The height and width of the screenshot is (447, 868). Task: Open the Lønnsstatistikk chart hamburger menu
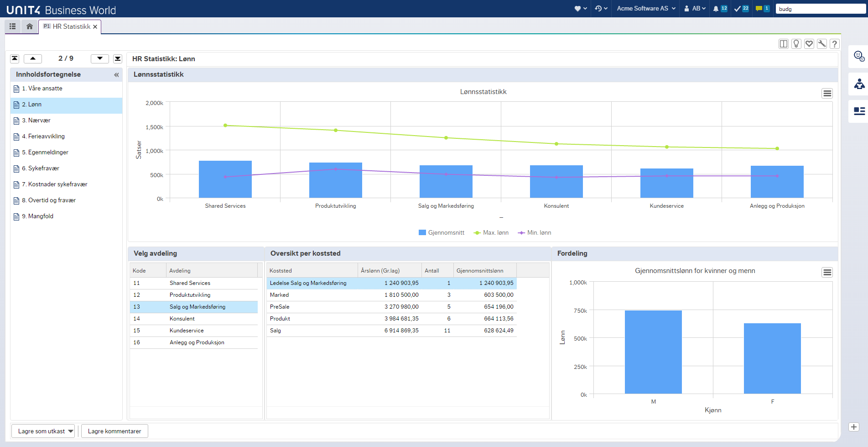tap(827, 93)
